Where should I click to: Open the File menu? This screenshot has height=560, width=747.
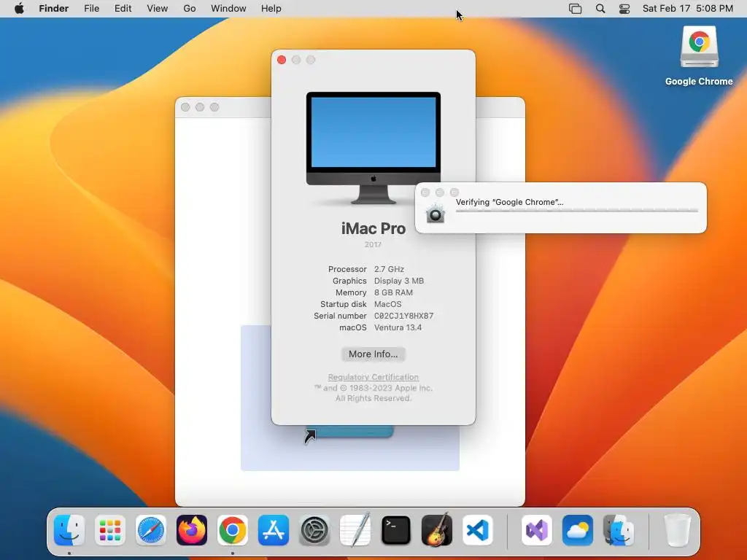point(91,9)
